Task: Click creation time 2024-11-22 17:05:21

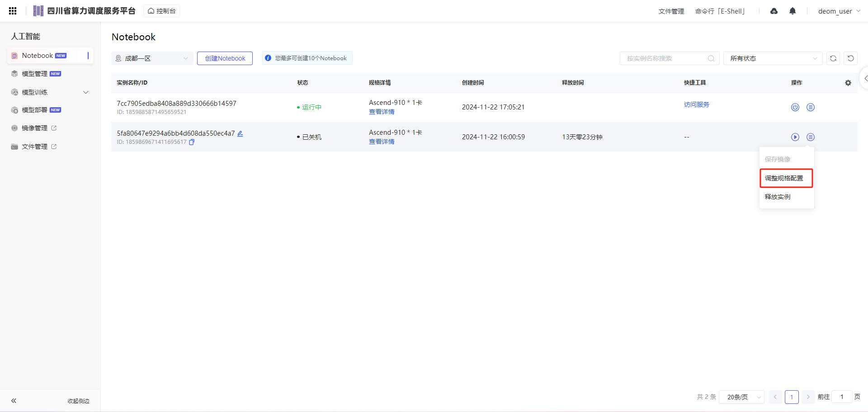Action: tap(493, 107)
